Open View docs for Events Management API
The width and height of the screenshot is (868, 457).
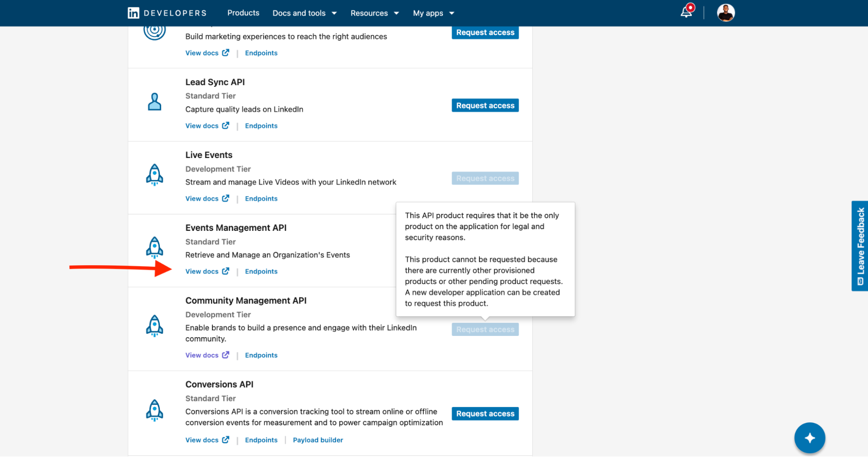pyautogui.click(x=202, y=272)
